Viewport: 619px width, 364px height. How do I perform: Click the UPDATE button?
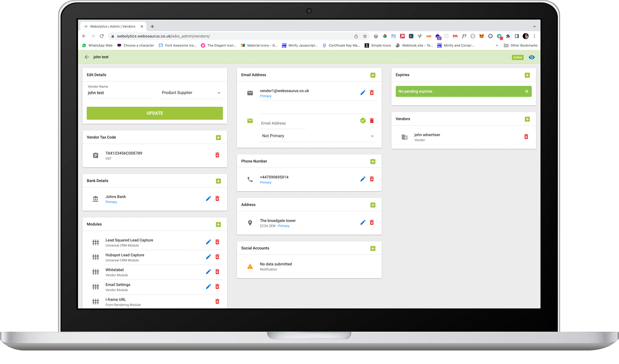tap(155, 113)
